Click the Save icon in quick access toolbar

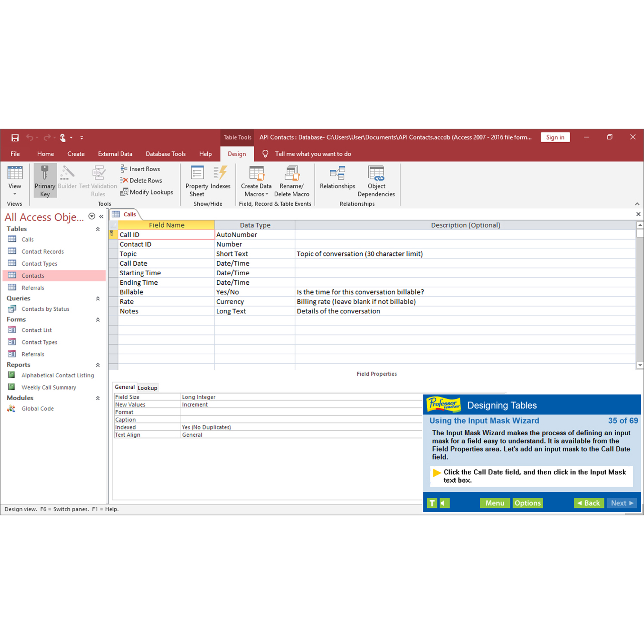pos(15,137)
